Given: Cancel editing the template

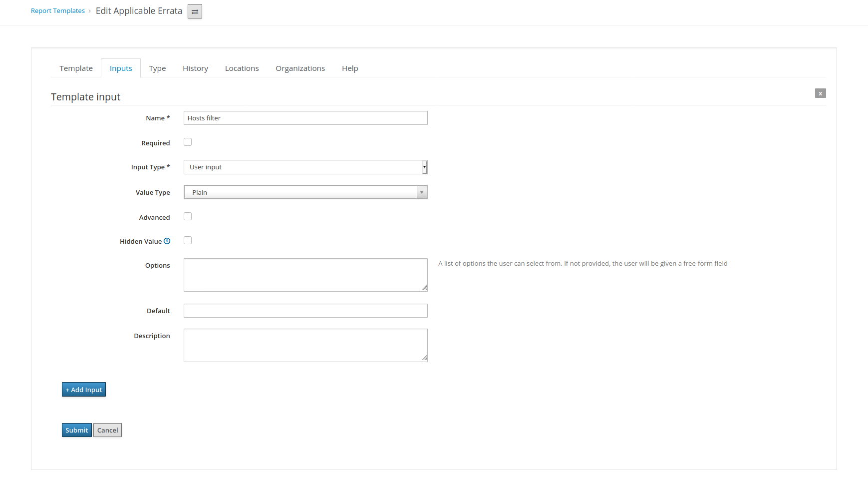Looking at the screenshot, I should tap(107, 430).
